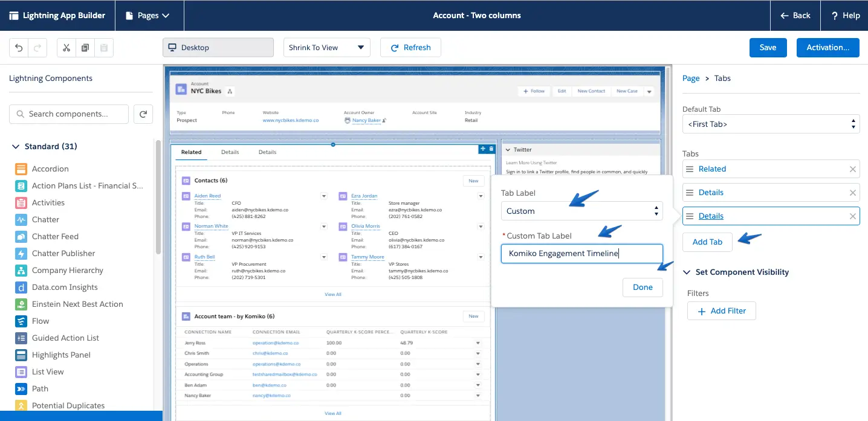Select the Chatter Feed component icon
The width and height of the screenshot is (868, 421).
(21, 237)
